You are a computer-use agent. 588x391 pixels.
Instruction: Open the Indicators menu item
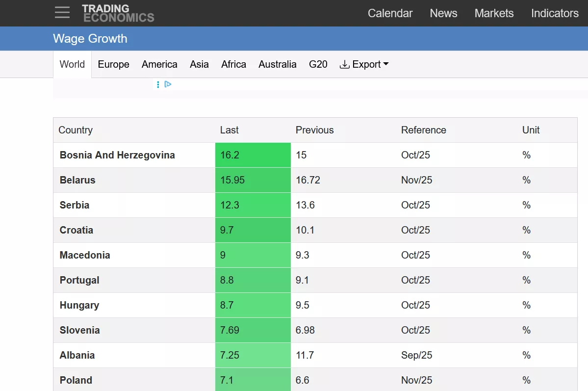pyautogui.click(x=555, y=13)
